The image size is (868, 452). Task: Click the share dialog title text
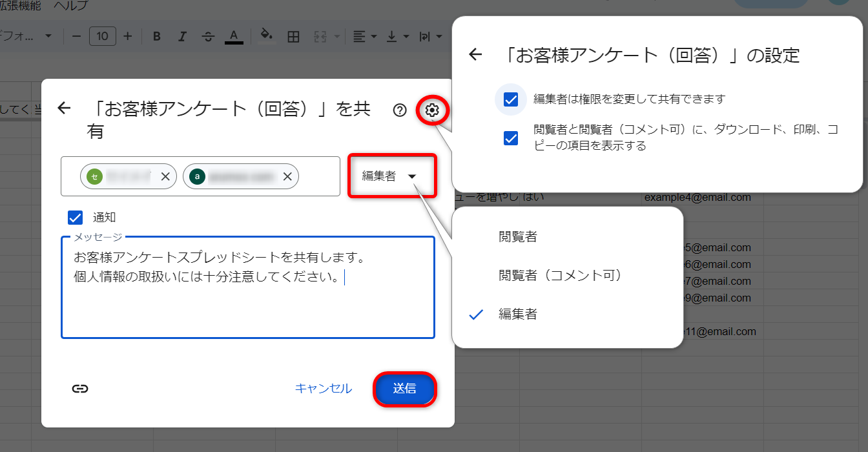coord(229,120)
